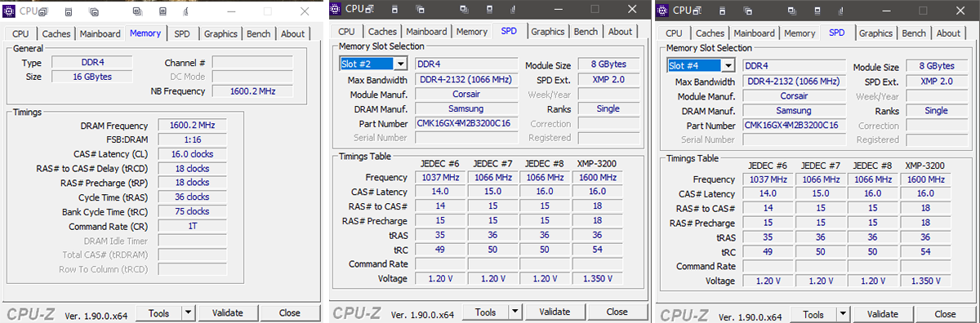The height and width of the screenshot is (323, 980).
Task: Go to the SPD tab in the Memory window
Action: [182, 34]
